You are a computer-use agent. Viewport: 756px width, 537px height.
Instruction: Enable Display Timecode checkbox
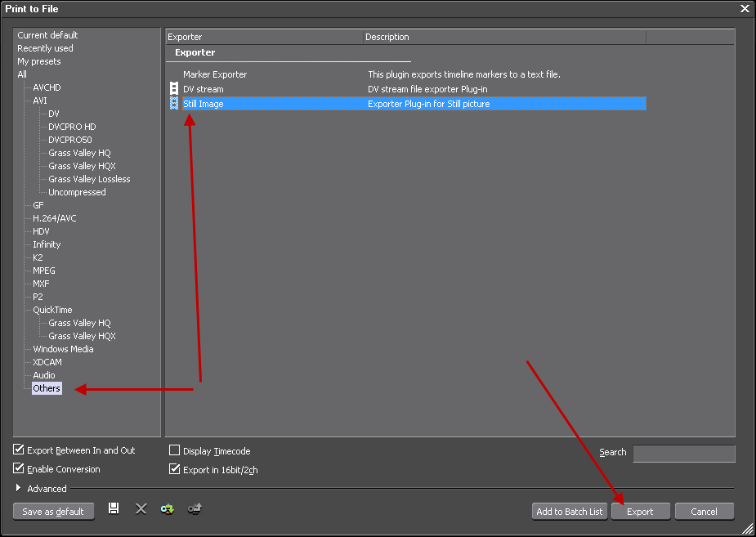coord(174,451)
